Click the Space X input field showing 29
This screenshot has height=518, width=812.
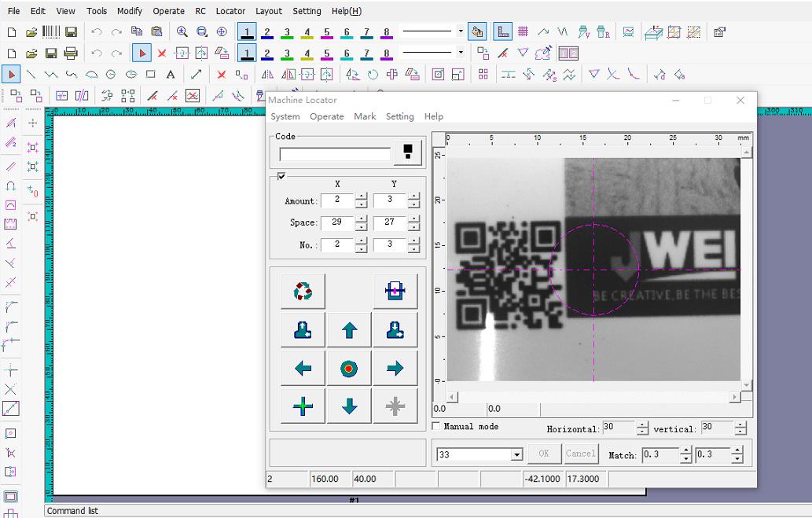[x=337, y=222]
